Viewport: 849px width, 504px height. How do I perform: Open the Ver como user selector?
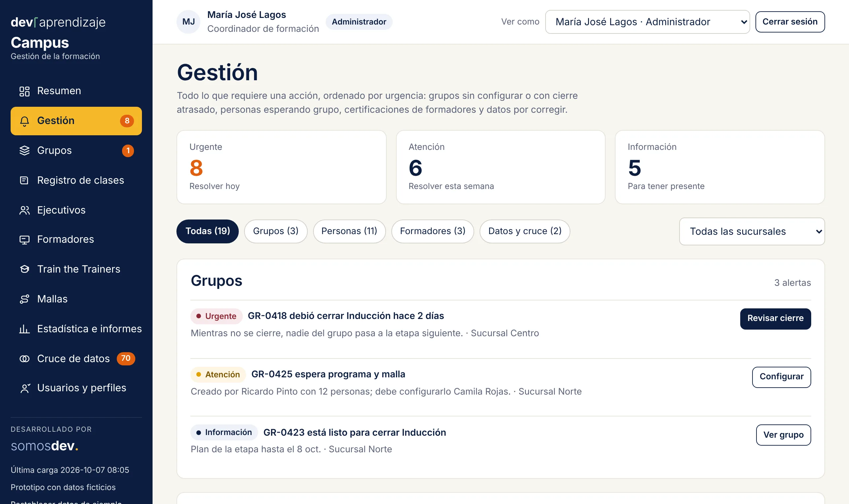(647, 22)
